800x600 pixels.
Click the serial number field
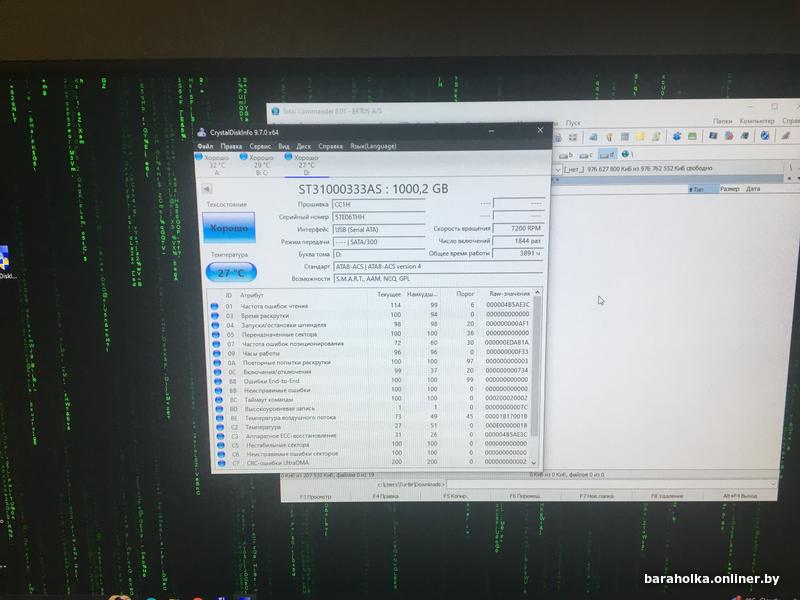click(379, 217)
